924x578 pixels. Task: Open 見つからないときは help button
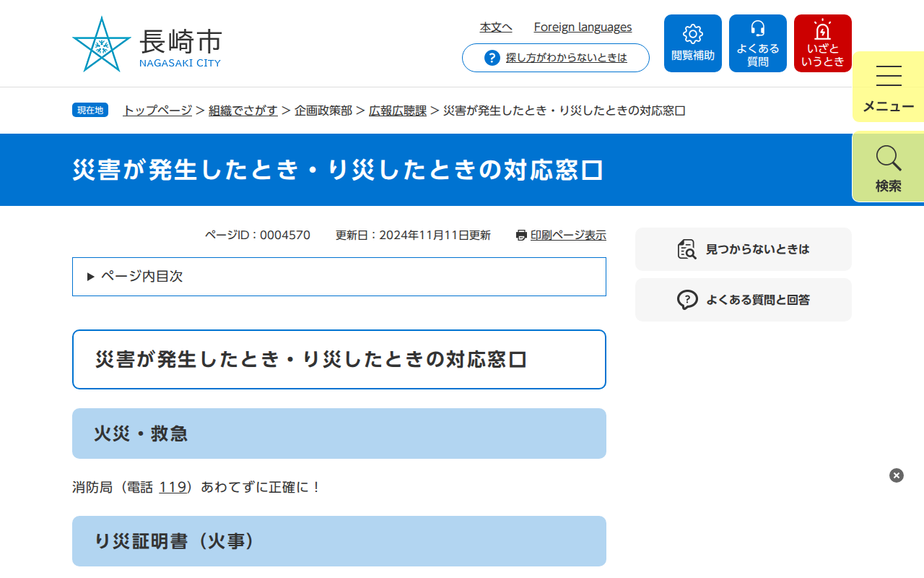tap(744, 249)
